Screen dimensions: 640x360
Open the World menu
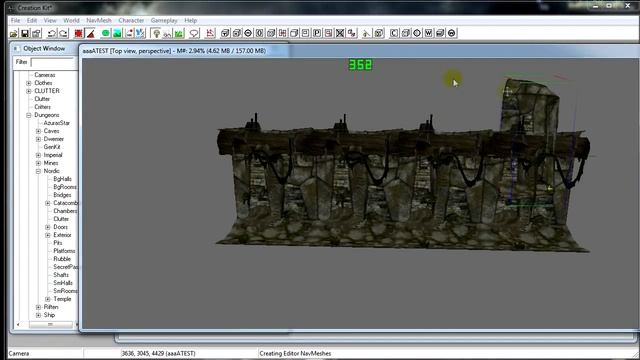click(71, 20)
